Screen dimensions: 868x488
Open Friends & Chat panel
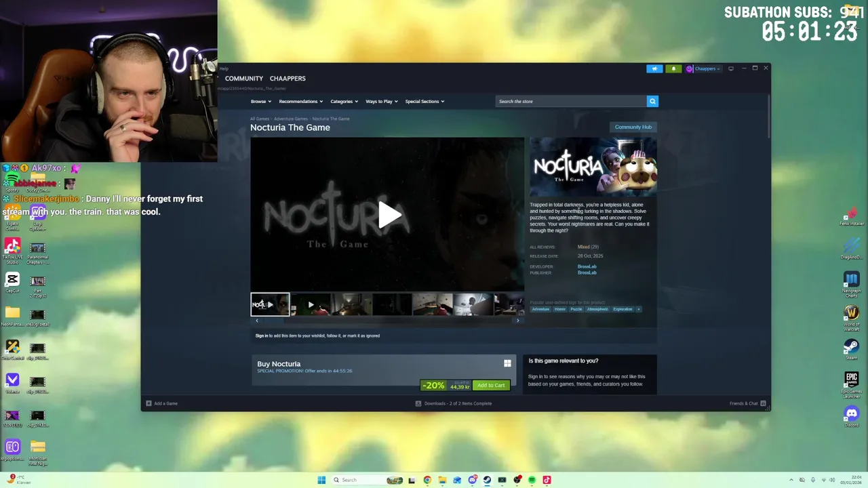(748, 403)
